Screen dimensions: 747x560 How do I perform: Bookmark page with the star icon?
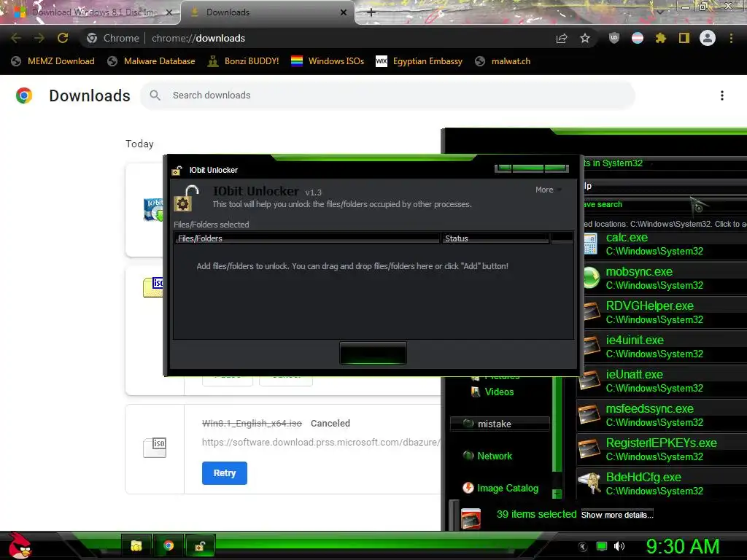[x=585, y=38]
